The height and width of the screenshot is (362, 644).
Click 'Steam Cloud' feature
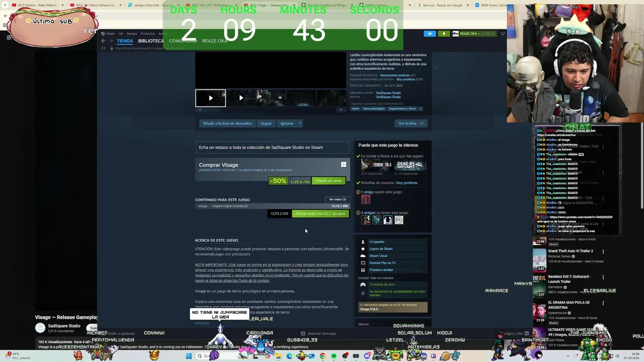pyautogui.click(x=392, y=256)
